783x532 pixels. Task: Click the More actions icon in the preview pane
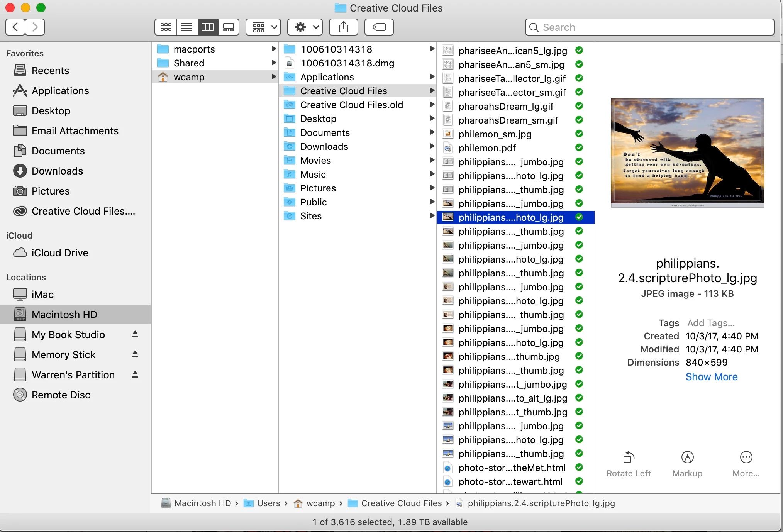746,457
